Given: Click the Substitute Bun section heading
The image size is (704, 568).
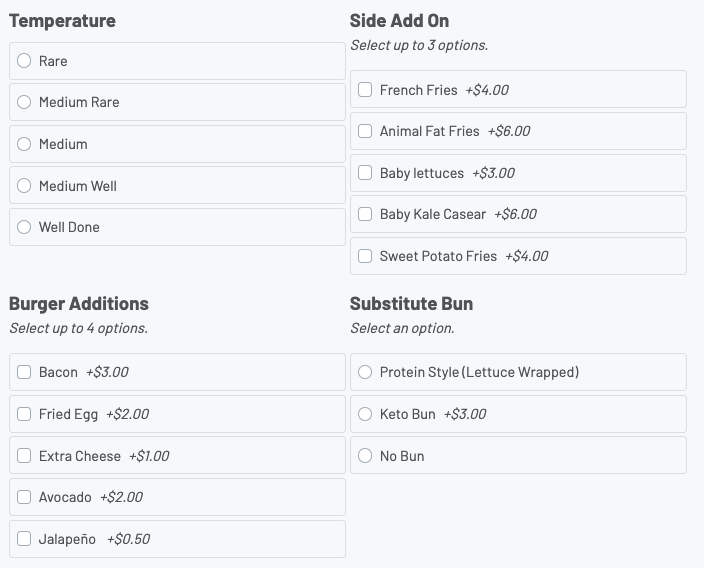Looking at the screenshot, I should (x=411, y=304).
